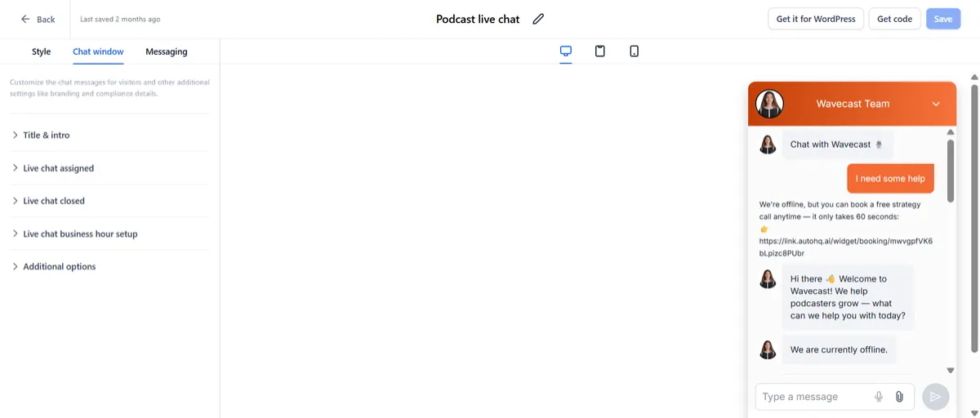
Task: Minimize chat widget with header chevron
Action: click(936, 104)
